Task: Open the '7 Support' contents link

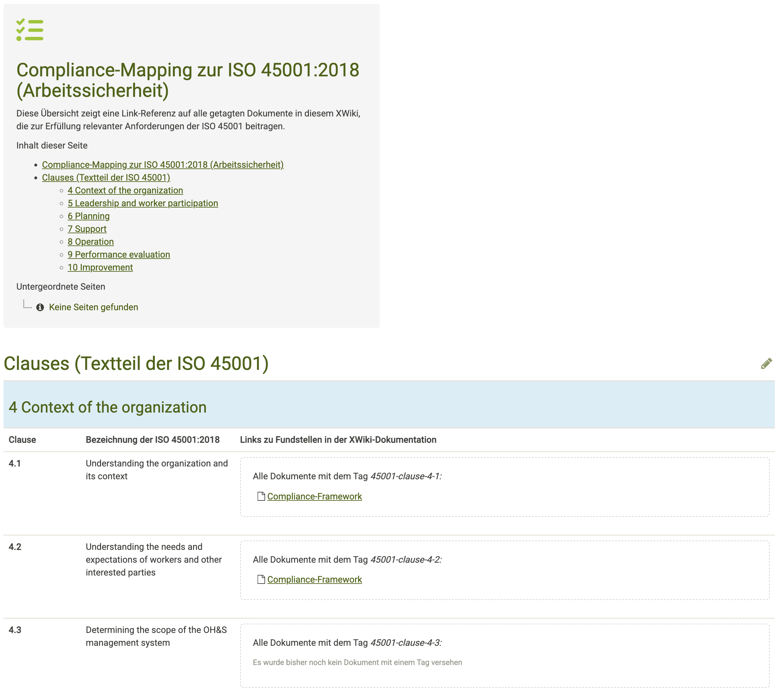Action: tap(87, 229)
